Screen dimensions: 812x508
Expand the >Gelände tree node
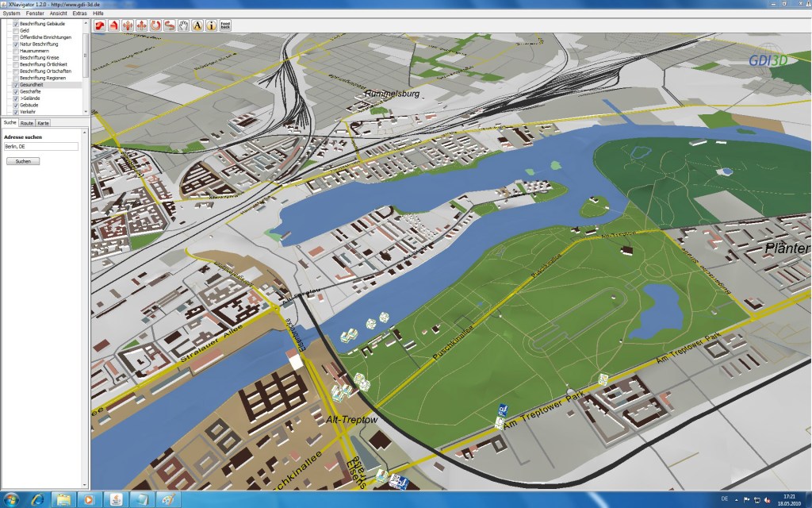point(28,98)
